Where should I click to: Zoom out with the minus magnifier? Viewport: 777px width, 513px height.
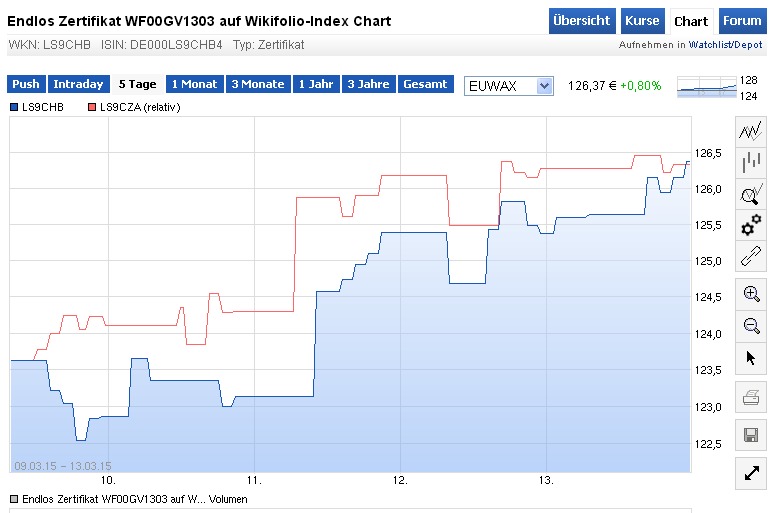751,326
